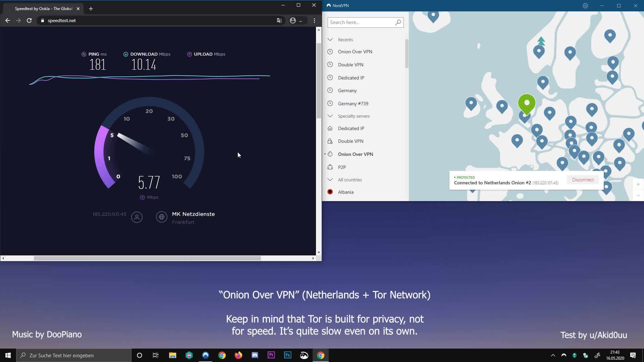Click the Double VPN padlock icon
Viewport: 644px width, 362px height.
coord(330,141)
